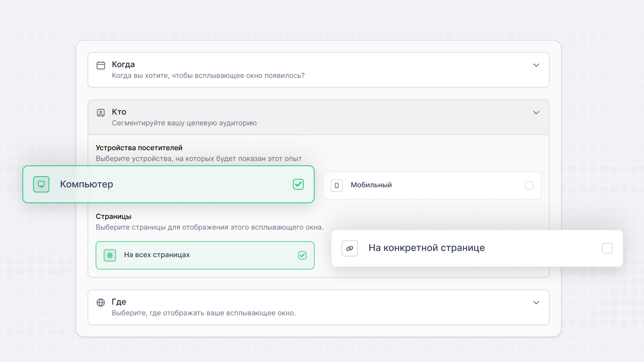Enable the Мобильный device checkbox
Viewport: 644px width, 362px height.
pos(529,185)
